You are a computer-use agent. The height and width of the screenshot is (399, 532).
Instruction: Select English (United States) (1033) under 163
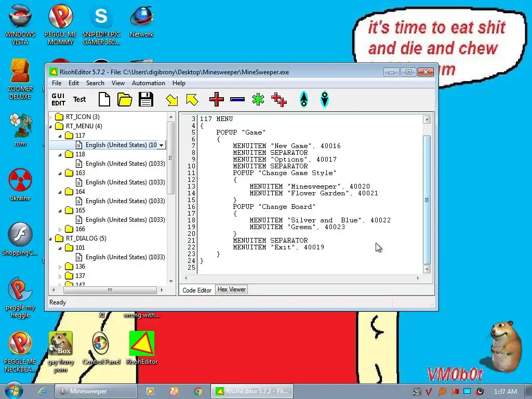pyautogui.click(x=125, y=182)
